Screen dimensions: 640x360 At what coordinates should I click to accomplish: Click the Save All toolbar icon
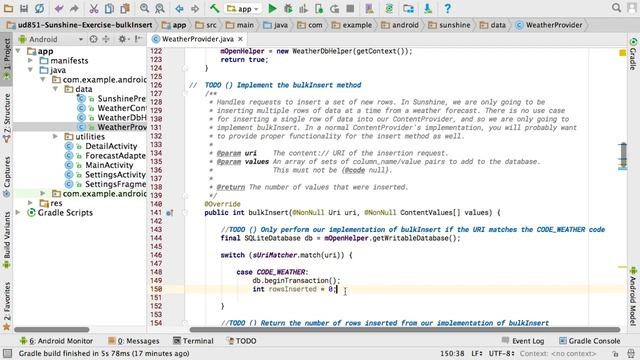(x=24, y=8)
